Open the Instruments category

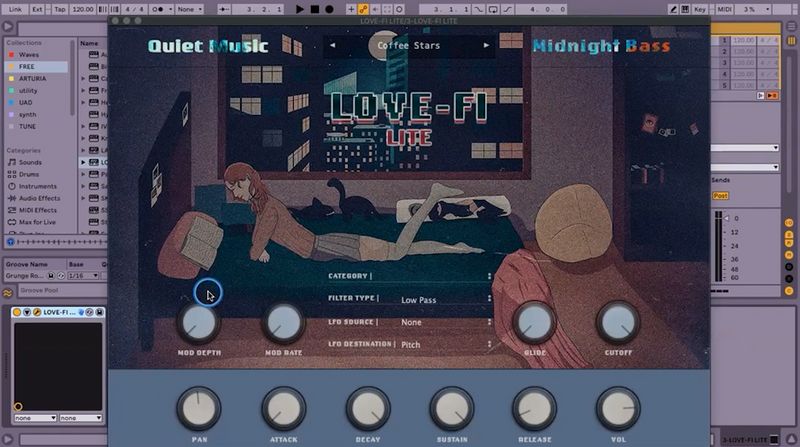click(x=36, y=186)
